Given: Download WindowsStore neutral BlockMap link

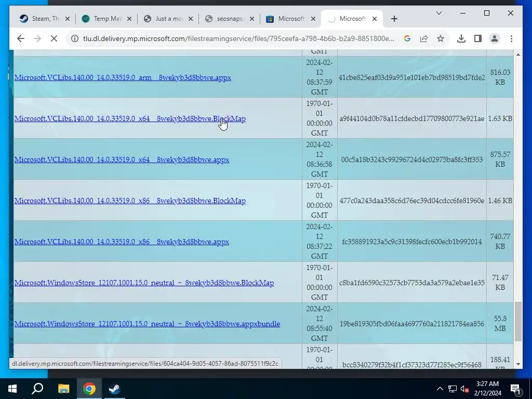Looking at the screenshot, I should point(144,283).
